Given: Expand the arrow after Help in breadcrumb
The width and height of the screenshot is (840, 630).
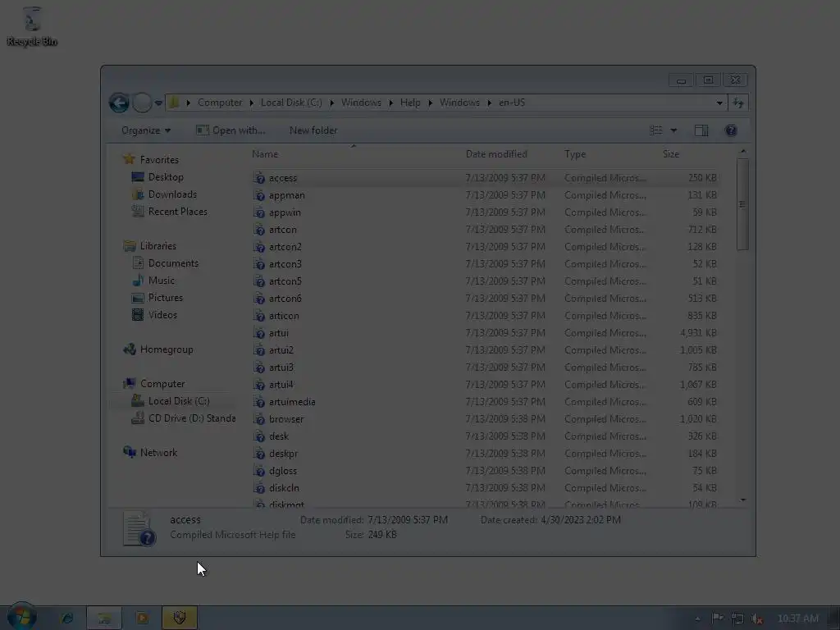Looking at the screenshot, I should pyautogui.click(x=430, y=103).
